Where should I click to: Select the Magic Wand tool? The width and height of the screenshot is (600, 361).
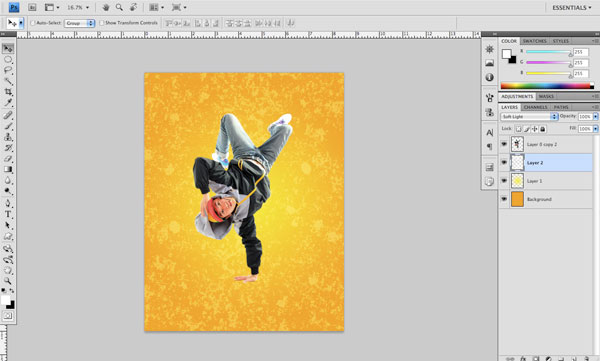(x=8, y=81)
